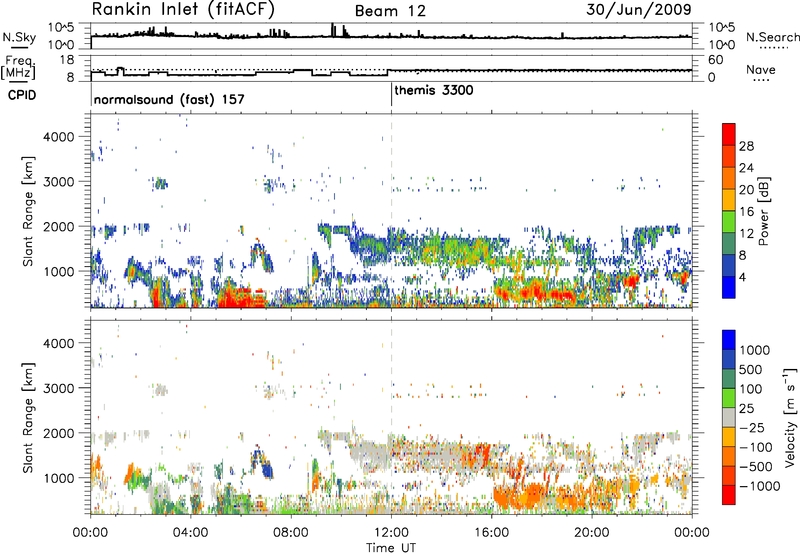Click the '18' tick on the frequency axis
This screenshot has height=554, width=800.
(x=67, y=60)
